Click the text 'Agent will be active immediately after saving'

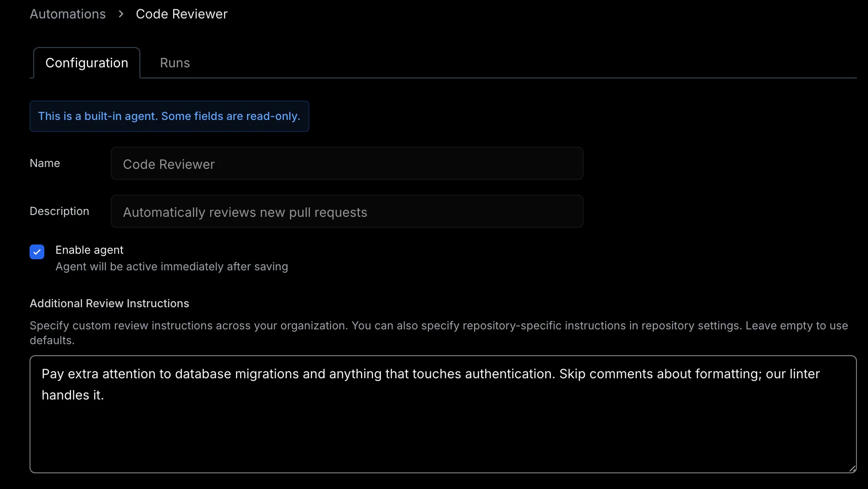point(172,267)
